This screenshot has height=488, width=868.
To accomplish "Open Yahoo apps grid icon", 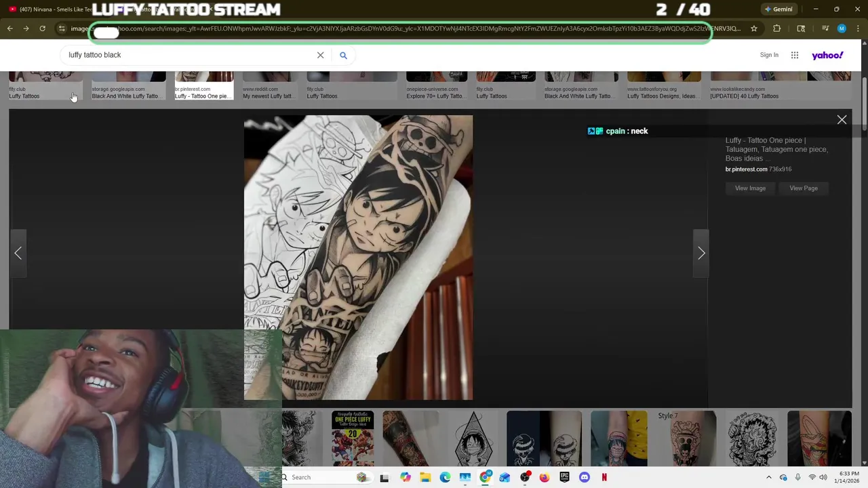I will [795, 55].
